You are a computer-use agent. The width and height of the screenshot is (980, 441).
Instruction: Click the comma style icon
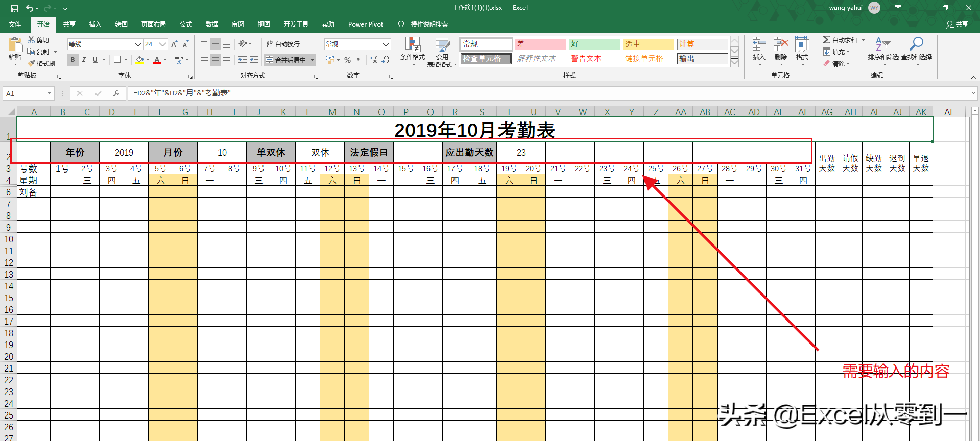(358, 60)
